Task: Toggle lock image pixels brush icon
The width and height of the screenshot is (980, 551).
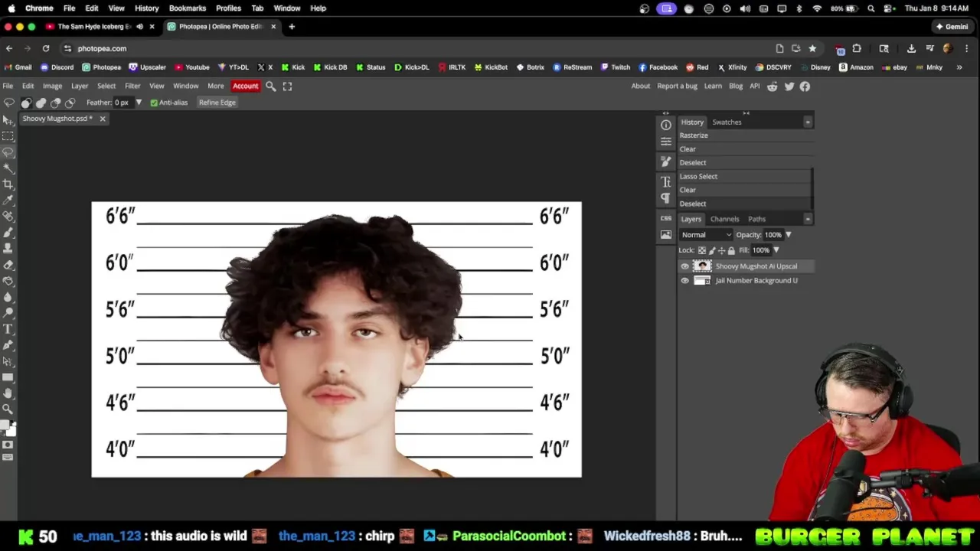Action: coord(712,250)
